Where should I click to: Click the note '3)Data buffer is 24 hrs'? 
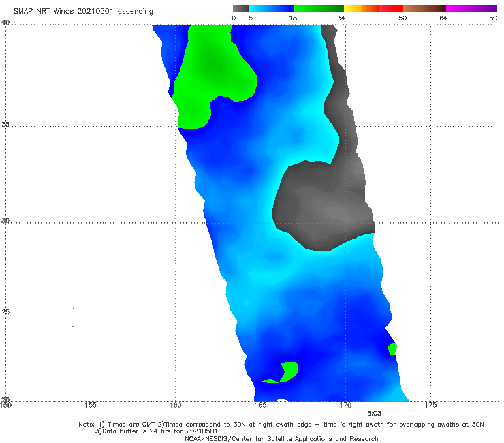(x=156, y=431)
